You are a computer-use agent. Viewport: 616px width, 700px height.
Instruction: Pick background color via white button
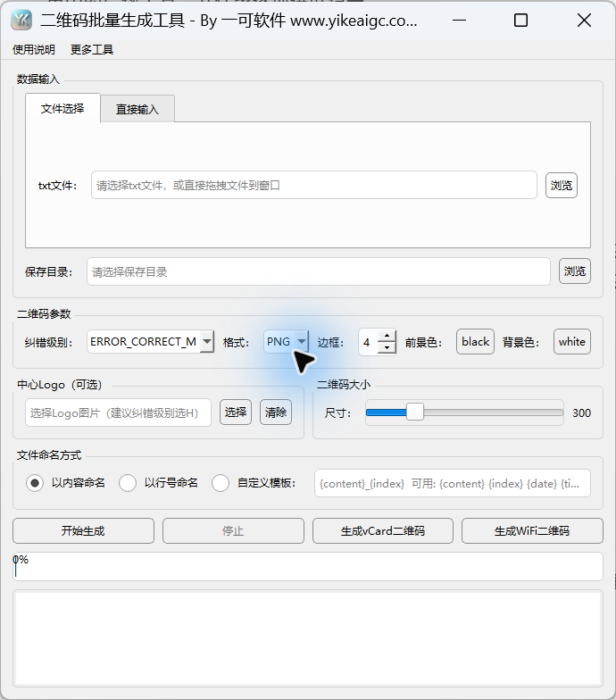pos(571,341)
